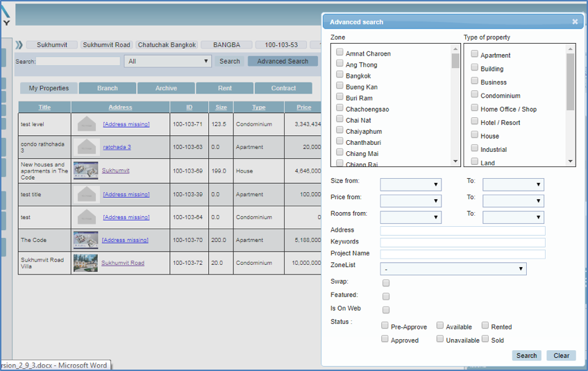Click into the Project Name field
Image resolution: width=588 pixels, height=371 pixels.
tap(462, 254)
